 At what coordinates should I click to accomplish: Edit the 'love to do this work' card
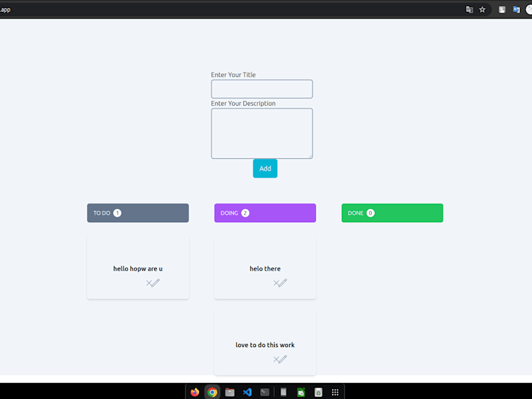tap(283, 359)
